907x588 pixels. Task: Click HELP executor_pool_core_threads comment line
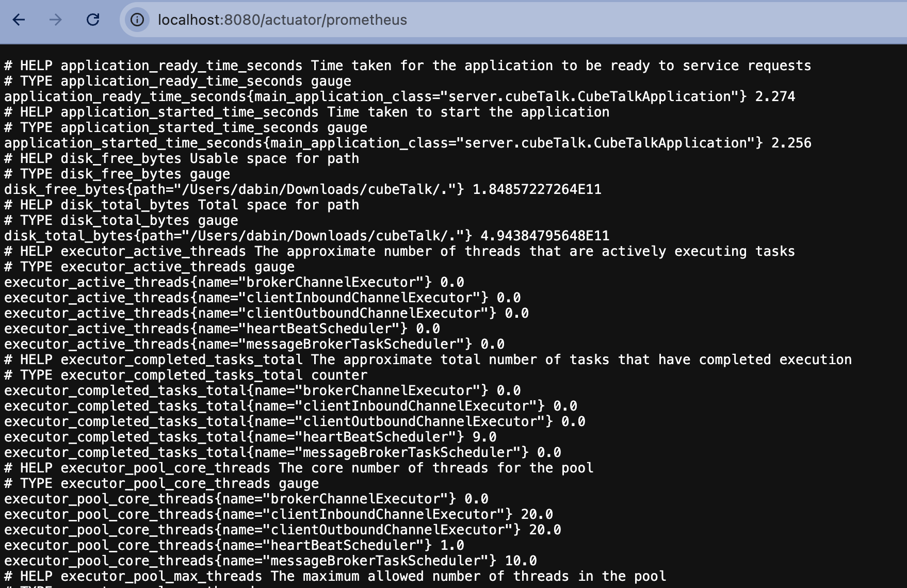point(299,468)
